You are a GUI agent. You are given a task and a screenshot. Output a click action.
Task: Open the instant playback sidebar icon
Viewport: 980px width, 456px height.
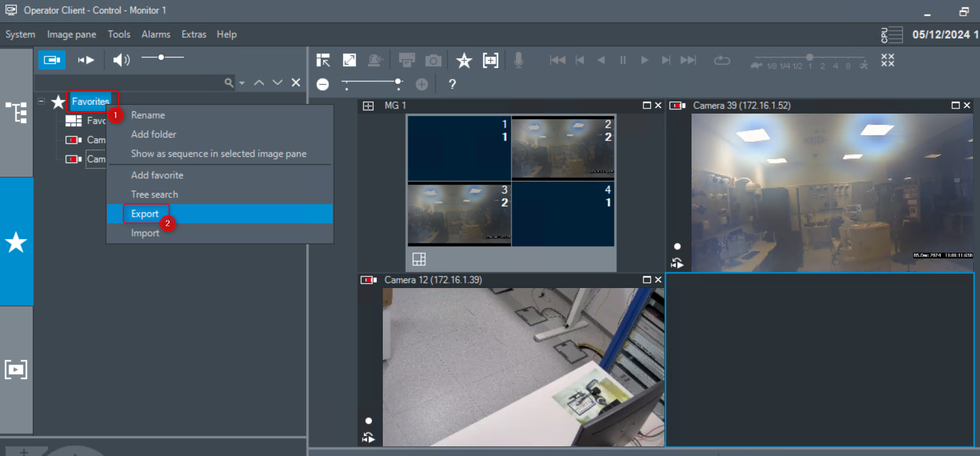pos(16,369)
